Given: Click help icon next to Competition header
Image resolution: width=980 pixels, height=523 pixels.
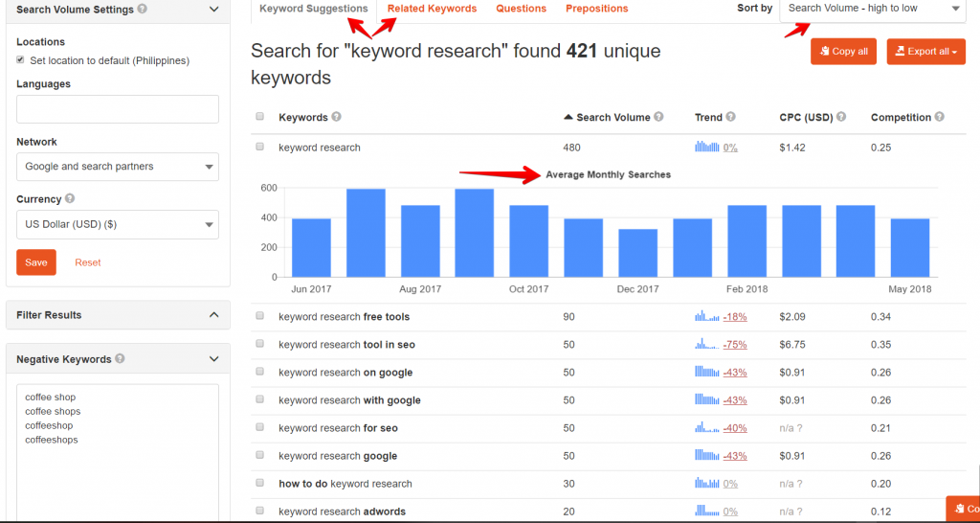Looking at the screenshot, I should pyautogui.click(x=940, y=118).
